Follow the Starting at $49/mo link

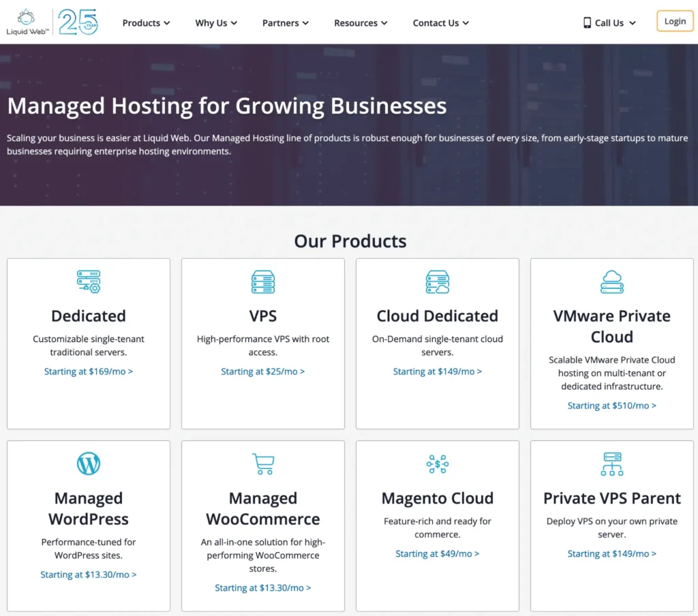tap(438, 554)
